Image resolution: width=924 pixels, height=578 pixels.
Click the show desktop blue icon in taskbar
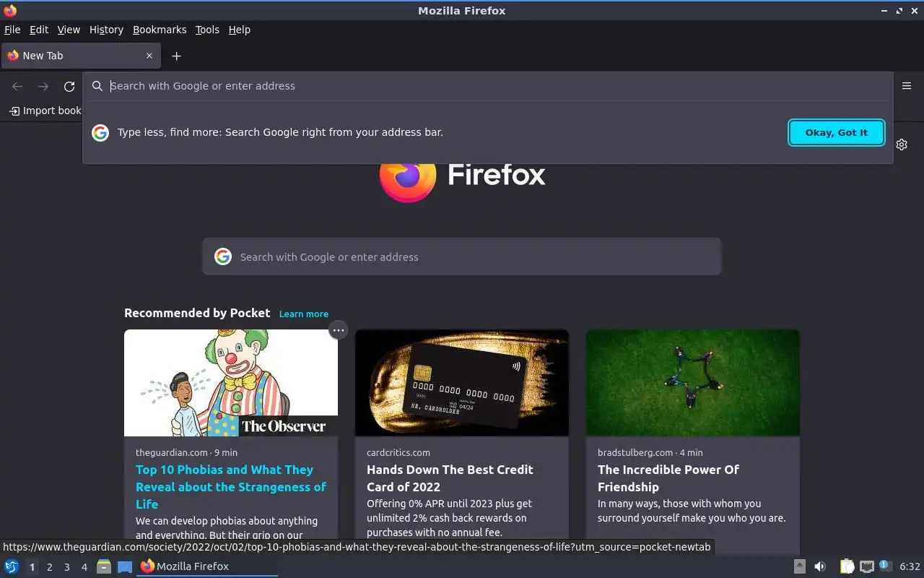[x=125, y=566]
